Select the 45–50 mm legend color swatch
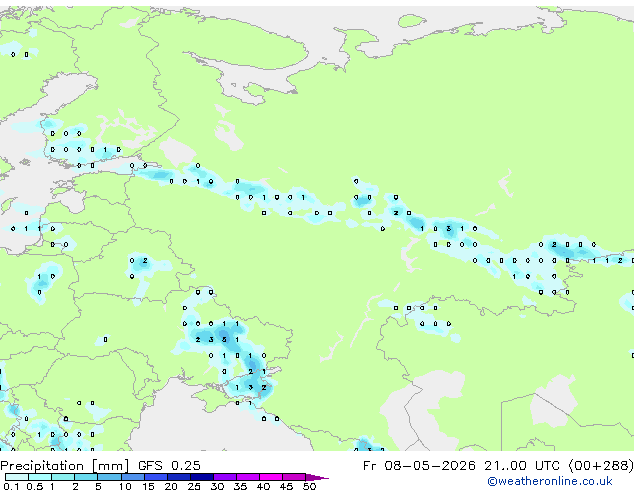The height and width of the screenshot is (490, 634). point(294,477)
